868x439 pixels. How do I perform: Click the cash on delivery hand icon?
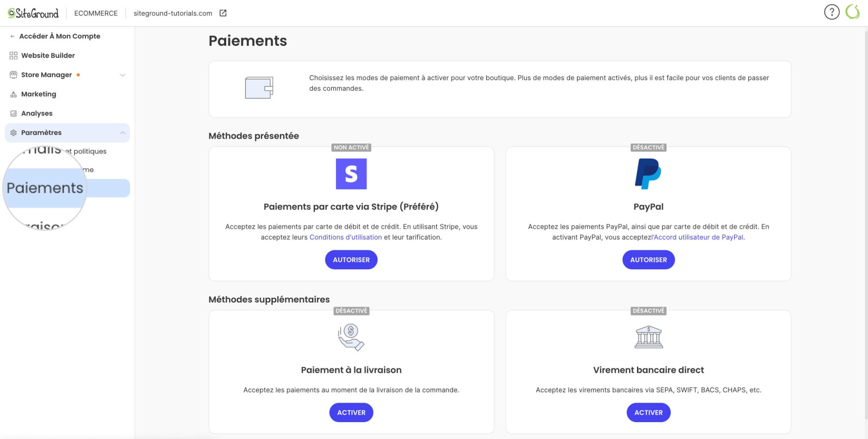pos(351,337)
